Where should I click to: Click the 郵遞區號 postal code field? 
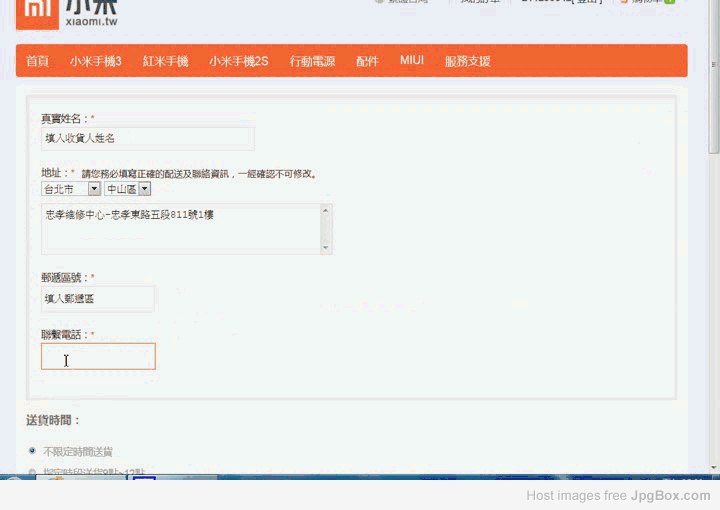pyautogui.click(x=97, y=298)
